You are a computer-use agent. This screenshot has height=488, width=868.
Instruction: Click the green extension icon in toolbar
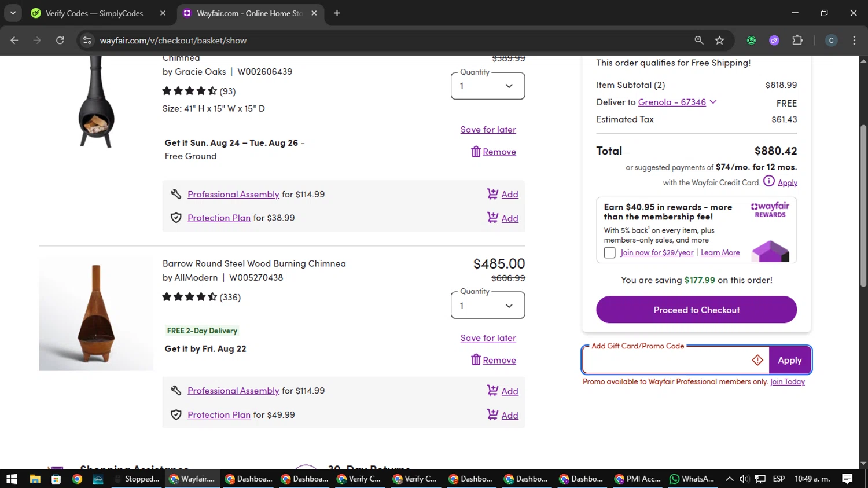751,41
